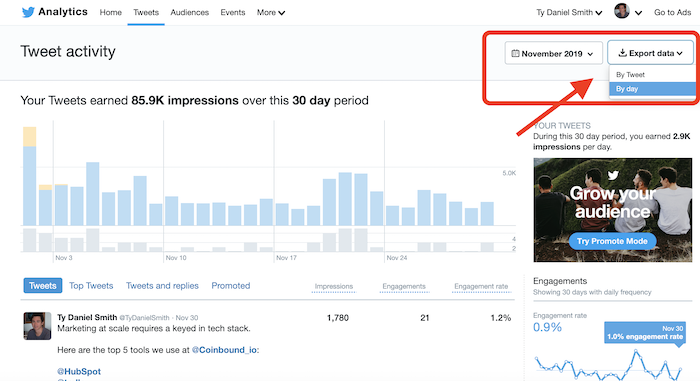Click the Nov 30 engagement rate tooltip
The image size is (700, 381).
pos(645,333)
